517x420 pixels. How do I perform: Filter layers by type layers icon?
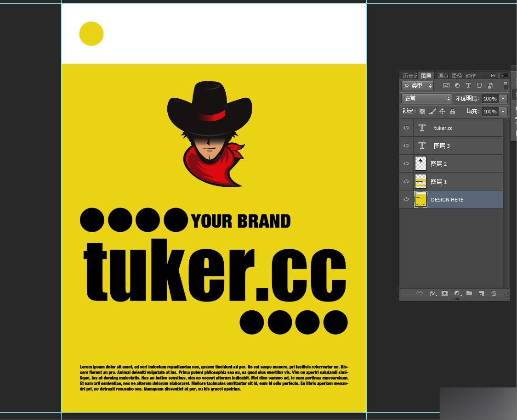[468, 86]
